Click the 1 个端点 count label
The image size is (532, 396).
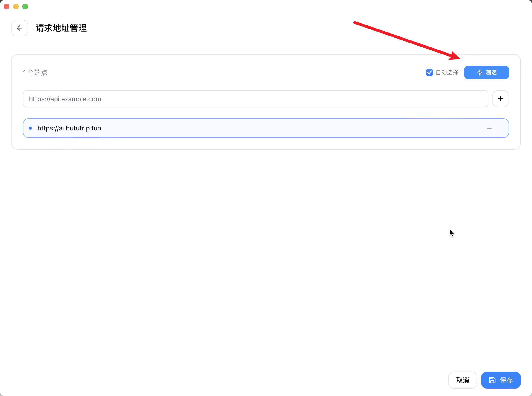pyautogui.click(x=35, y=72)
